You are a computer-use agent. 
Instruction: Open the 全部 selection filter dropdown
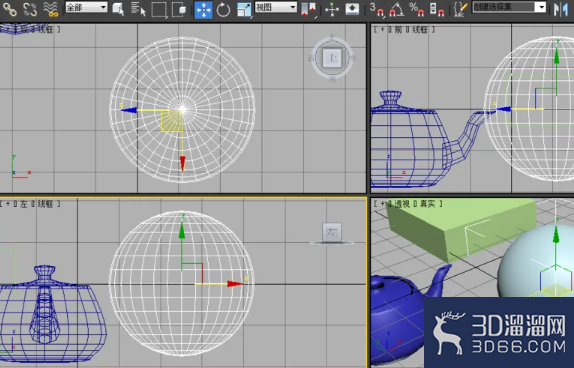(x=86, y=7)
